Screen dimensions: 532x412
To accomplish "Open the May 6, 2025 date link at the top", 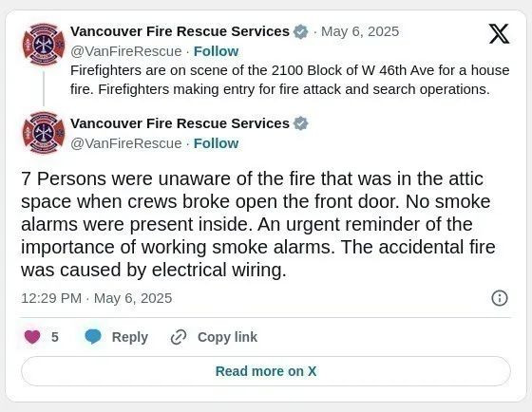I will point(360,31).
